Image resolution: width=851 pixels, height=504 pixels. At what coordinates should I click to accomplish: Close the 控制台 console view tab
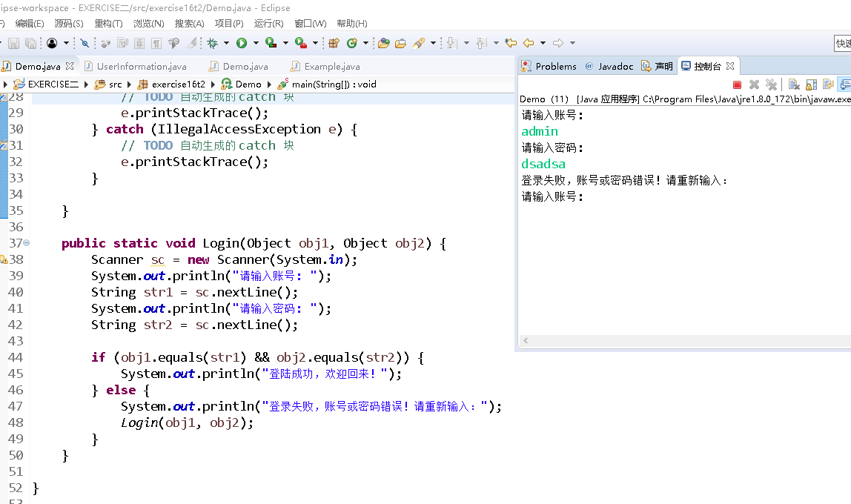[x=730, y=66]
